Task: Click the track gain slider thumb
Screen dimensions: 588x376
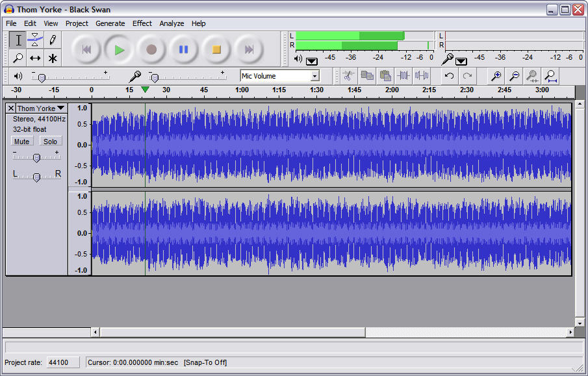Action: [x=36, y=158]
